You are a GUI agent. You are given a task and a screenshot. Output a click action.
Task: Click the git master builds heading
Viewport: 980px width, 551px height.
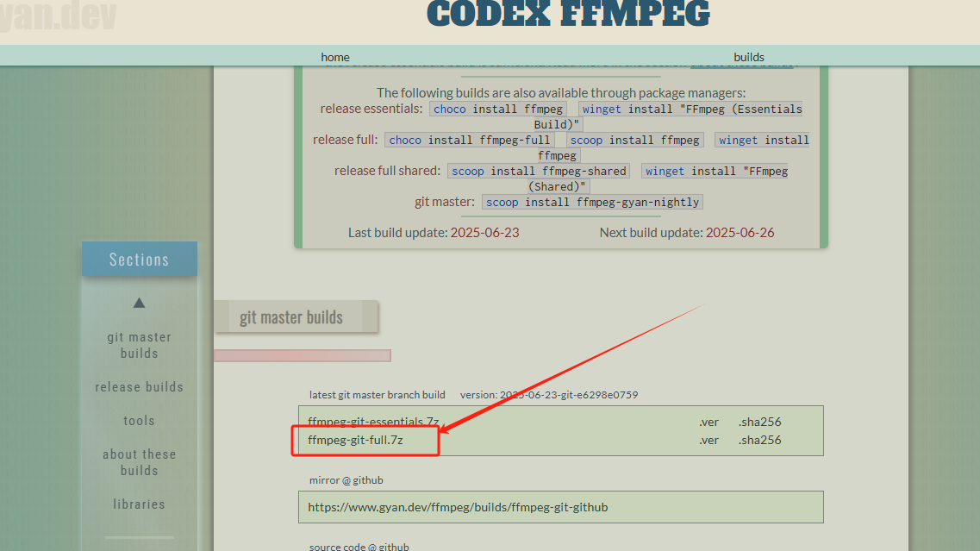coord(291,317)
